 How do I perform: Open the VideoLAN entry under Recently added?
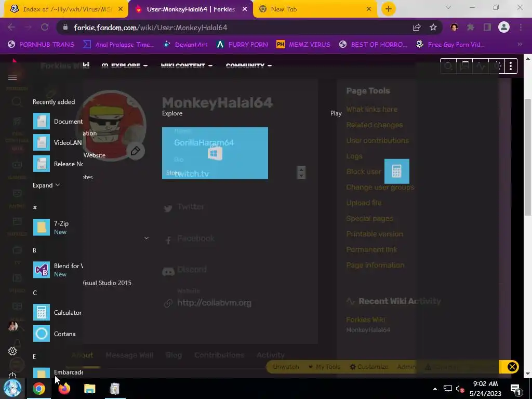coord(58,142)
